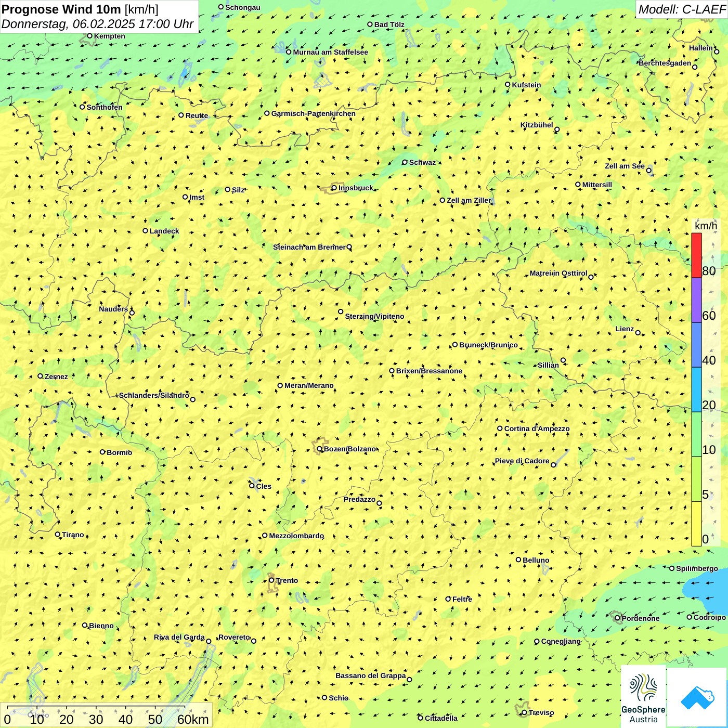Click the blue cloud app logo
Screen dimensions: 728x728
[x=697, y=697]
